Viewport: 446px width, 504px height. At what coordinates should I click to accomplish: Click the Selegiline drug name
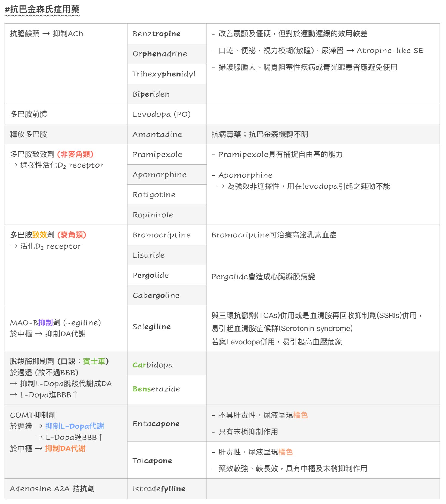pyautogui.click(x=151, y=327)
